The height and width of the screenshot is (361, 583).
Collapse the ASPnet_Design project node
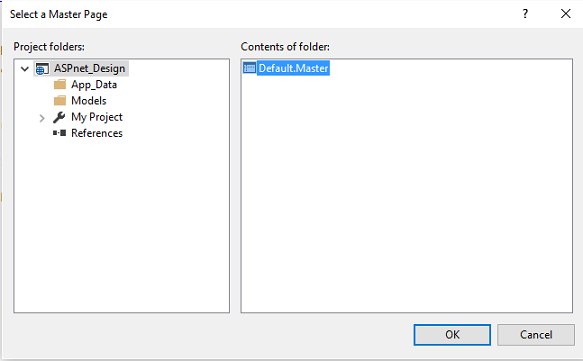(x=25, y=69)
